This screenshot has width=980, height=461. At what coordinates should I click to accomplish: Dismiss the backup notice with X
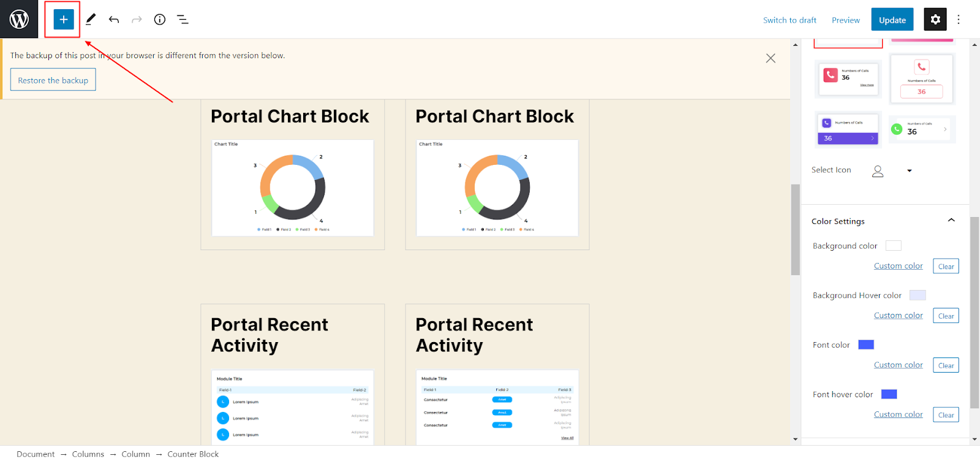tap(771, 58)
